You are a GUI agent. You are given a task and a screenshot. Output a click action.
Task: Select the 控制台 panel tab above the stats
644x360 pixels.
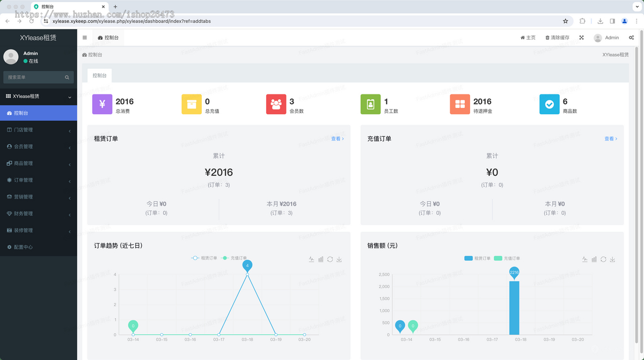click(x=100, y=76)
